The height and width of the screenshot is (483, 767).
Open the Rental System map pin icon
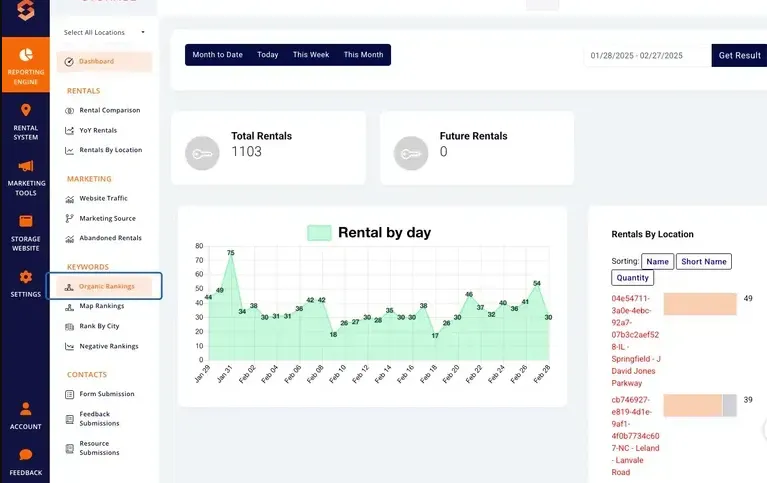[x=25, y=110]
